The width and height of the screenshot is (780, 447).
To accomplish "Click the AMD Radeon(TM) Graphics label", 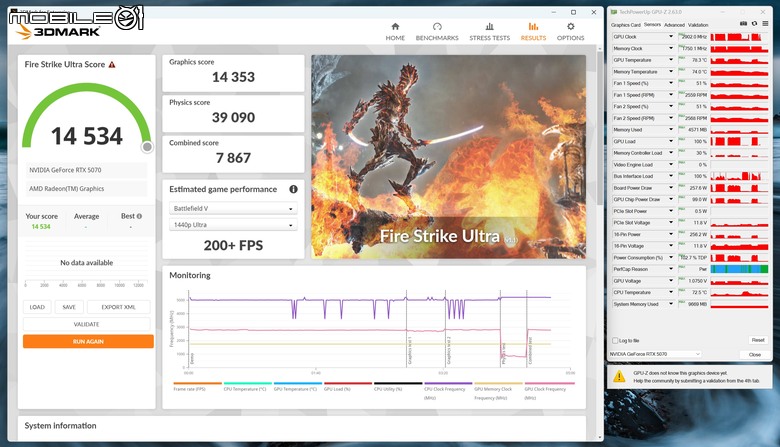I will [x=67, y=189].
